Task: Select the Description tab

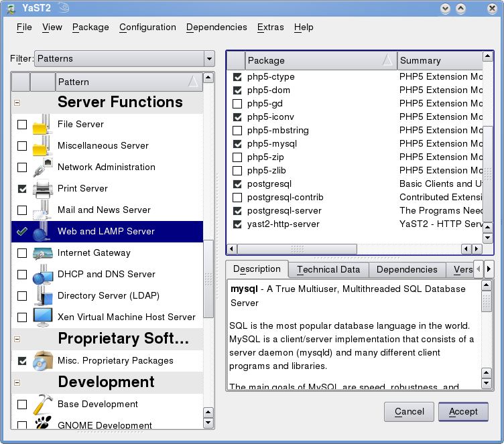Action: click(x=257, y=269)
